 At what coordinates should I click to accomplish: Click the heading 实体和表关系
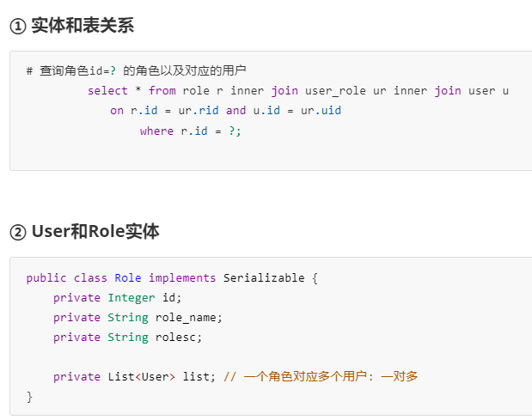(x=83, y=26)
